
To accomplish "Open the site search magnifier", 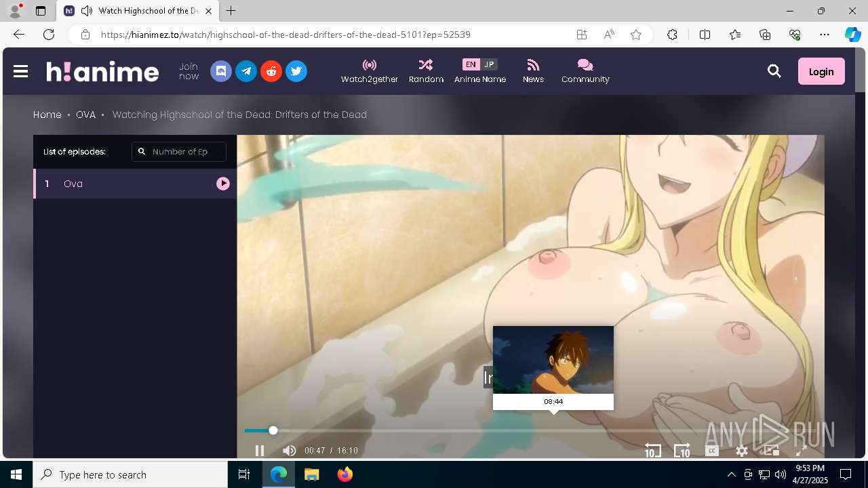I will pyautogui.click(x=774, y=71).
